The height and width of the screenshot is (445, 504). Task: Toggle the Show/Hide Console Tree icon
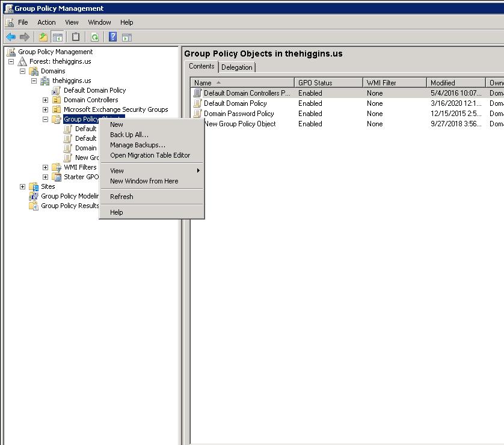pyautogui.click(x=57, y=37)
